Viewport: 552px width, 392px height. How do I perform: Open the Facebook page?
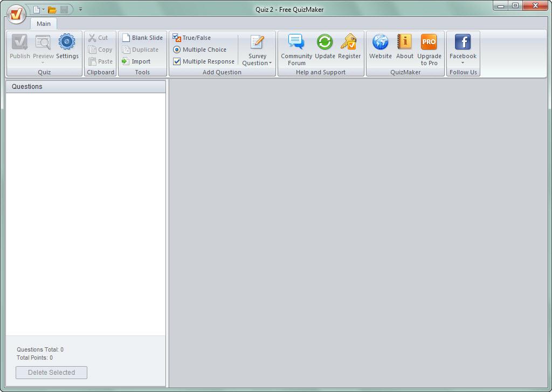[463, 47]
